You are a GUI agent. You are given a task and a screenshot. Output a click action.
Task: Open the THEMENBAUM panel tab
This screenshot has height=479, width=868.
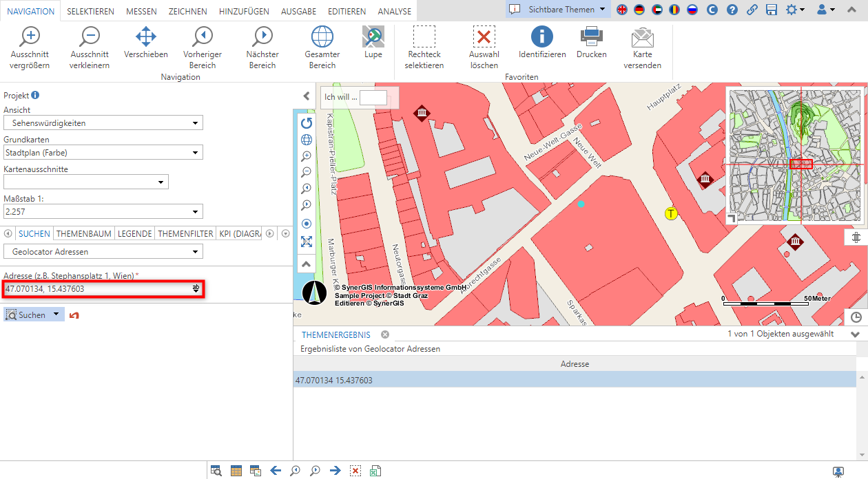[84, 234]
